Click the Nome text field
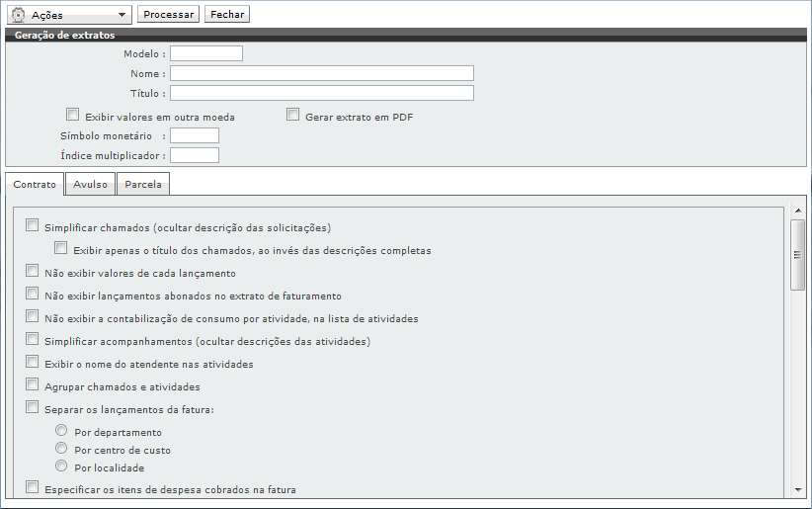812x509 pixels. pos(321,73)
